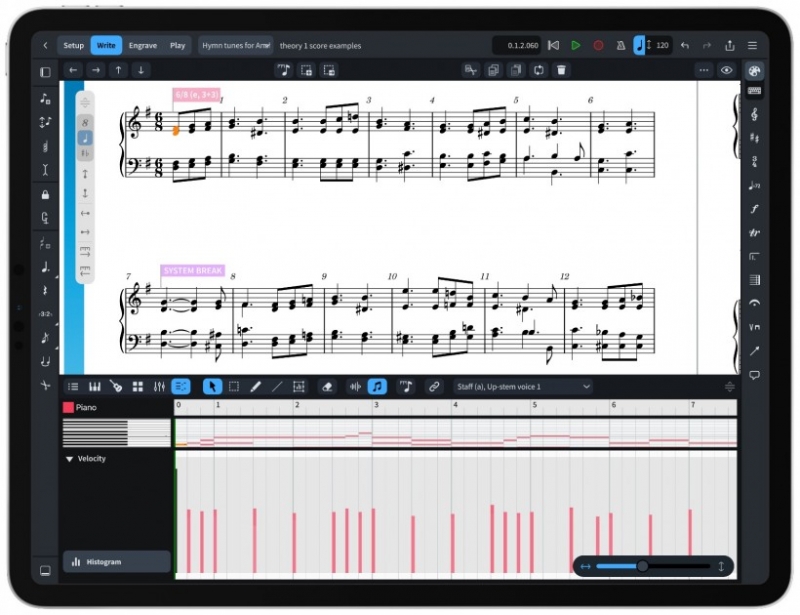The image size is (800, 615).
Task: Click the repeat selection icon
Action: click(539, 70)
